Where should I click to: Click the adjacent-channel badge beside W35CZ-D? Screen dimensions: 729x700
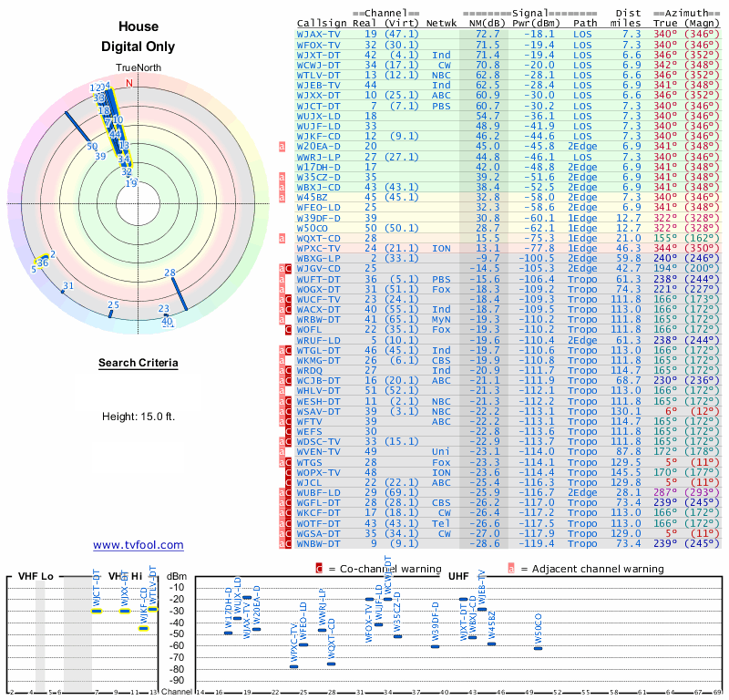click(x=282, y=177)
